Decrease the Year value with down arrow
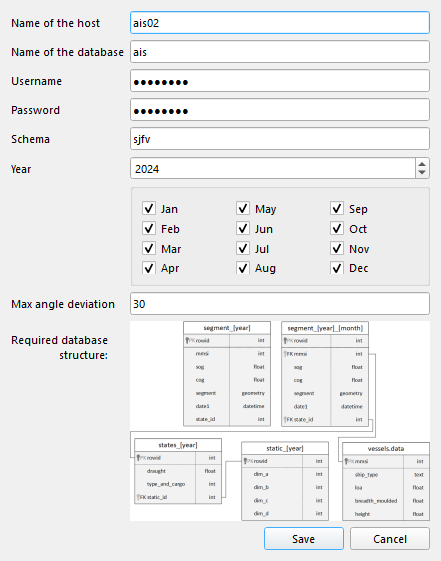The height and width of the screenshot is (561, 441). click(x=422, y=172)
